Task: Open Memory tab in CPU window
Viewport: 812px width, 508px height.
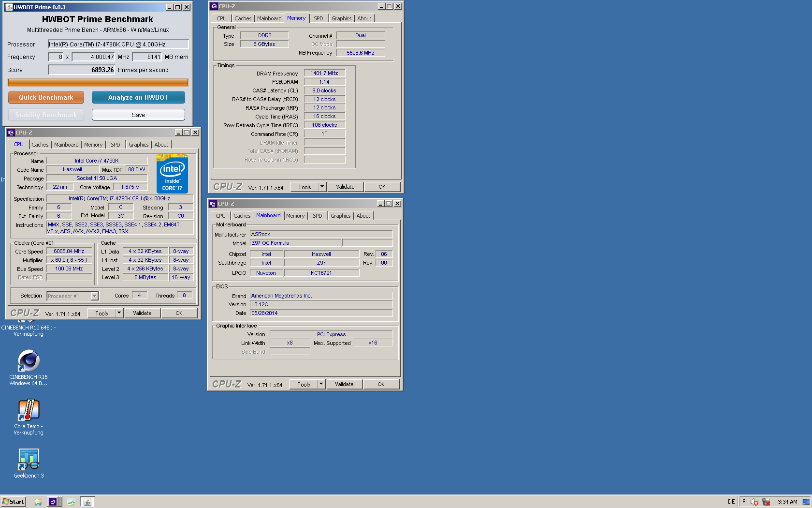Action: [93, 145]
